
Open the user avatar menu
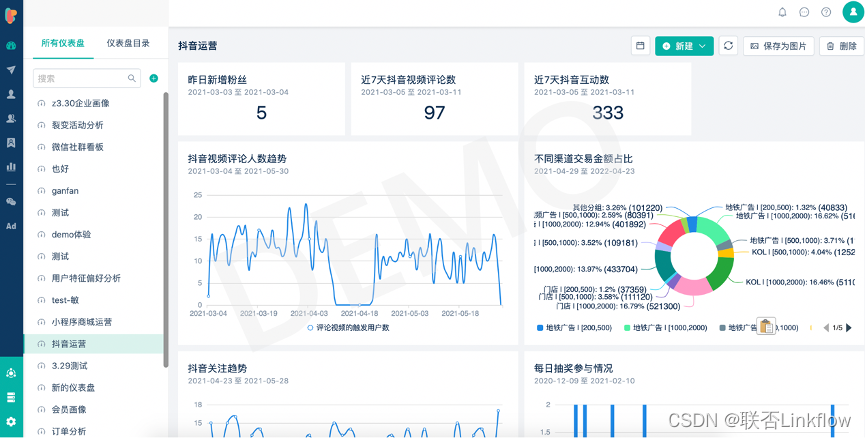tap(853, 12)
